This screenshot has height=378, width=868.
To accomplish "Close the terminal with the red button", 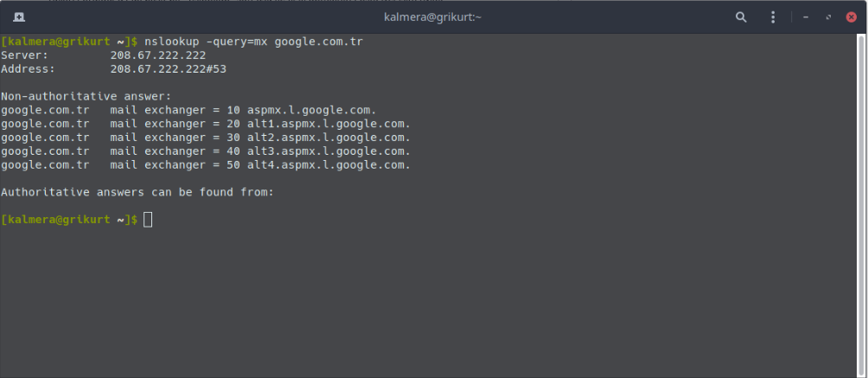I will 852,17.
